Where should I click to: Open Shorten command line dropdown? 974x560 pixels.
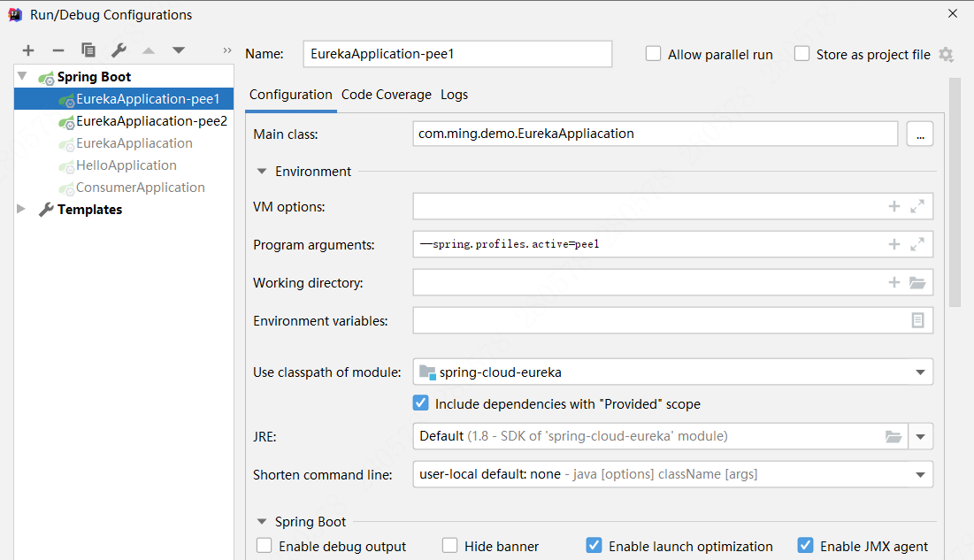click(920, 475)
